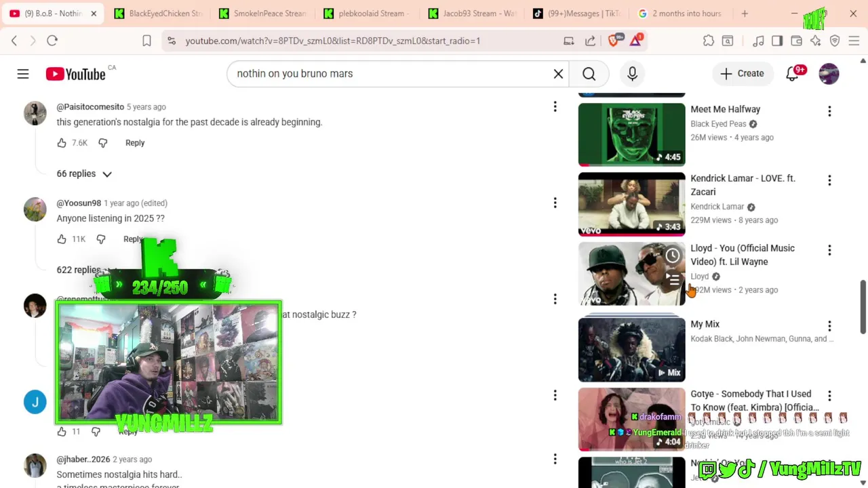The image size is (868, 488).
Task: Add Lloyd video to Watch Later
Action: (x=672, y=256)
